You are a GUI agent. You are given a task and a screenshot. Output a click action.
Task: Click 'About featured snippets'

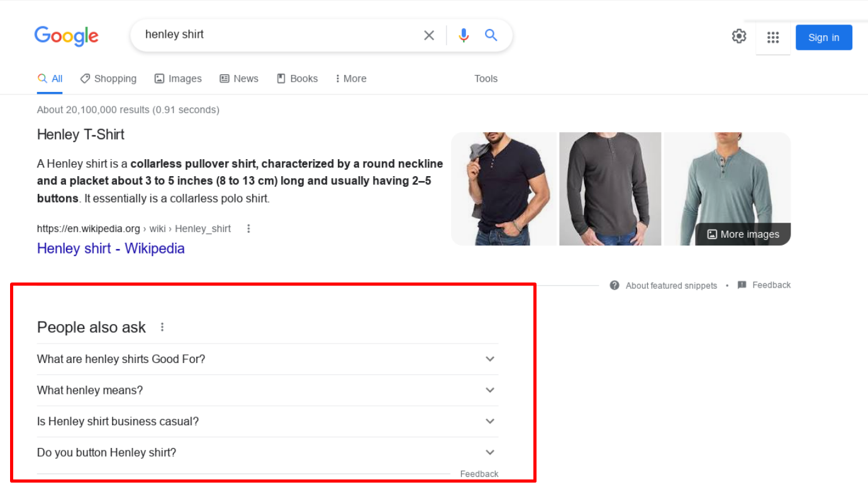coord(671,285)
